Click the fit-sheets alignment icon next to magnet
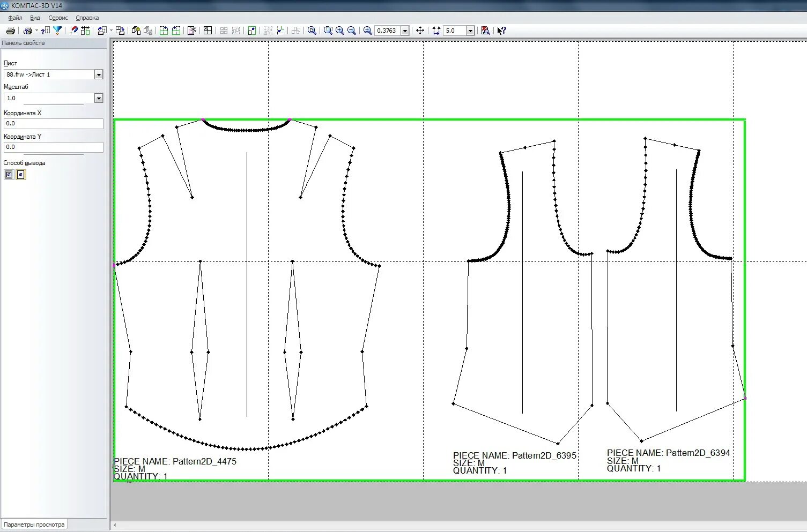807x532 pixels. (85, 31)
